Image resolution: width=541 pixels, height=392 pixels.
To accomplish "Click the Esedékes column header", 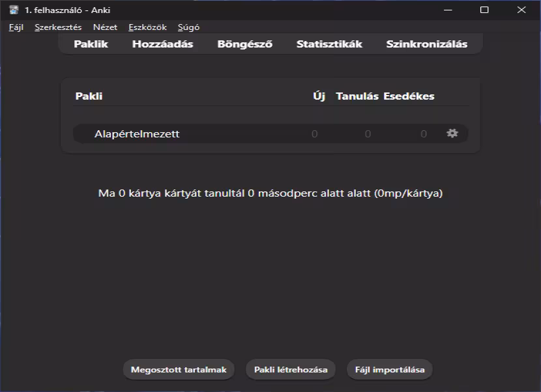I will click(x=409, y=96).
